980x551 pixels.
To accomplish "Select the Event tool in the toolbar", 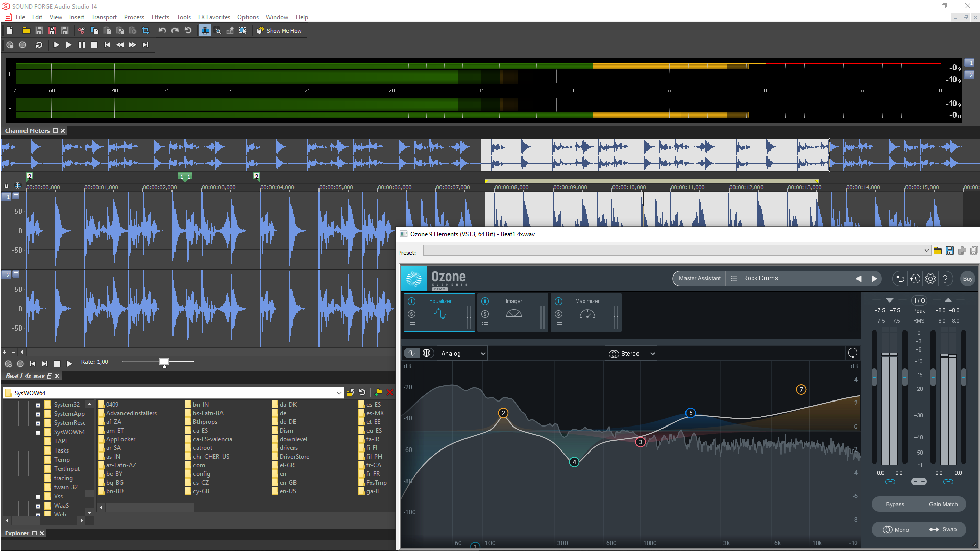I will tap(243, 31).
